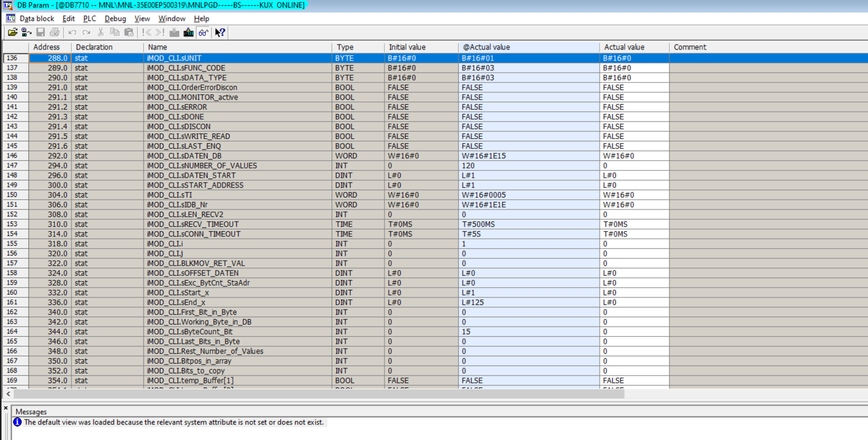
Task: Click the Copy toolbar icon
Action: coord(114,32)
